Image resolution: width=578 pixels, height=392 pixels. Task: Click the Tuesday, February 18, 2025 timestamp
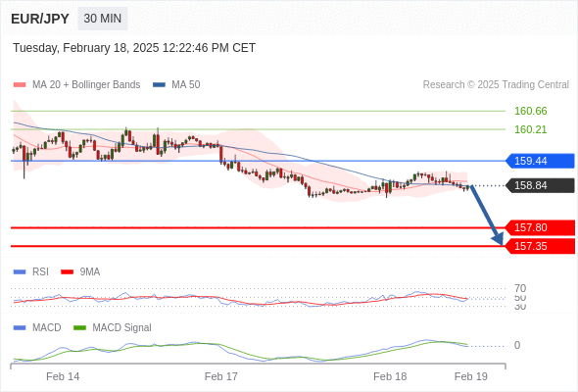click(134, 48)
